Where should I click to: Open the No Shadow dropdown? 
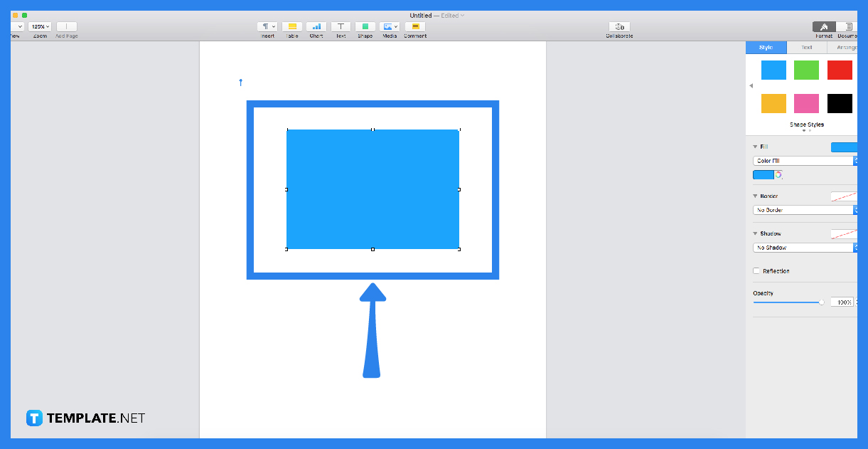point(804,247)
